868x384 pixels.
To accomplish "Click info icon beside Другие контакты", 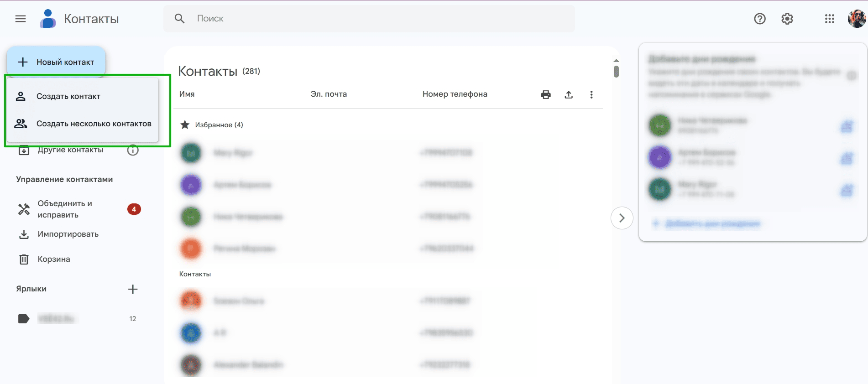I will (x=133, y=150).
